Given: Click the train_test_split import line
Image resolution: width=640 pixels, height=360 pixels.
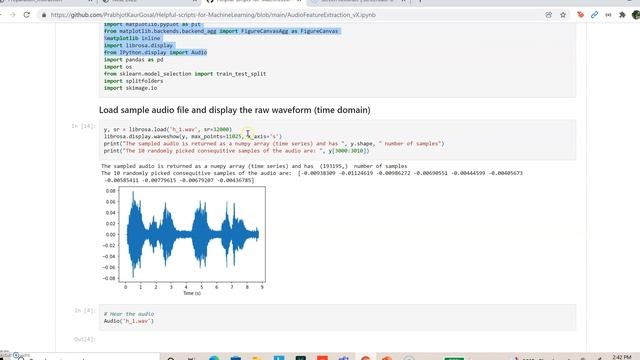Looking at the screenshot, I should click(x=185, y=74).
